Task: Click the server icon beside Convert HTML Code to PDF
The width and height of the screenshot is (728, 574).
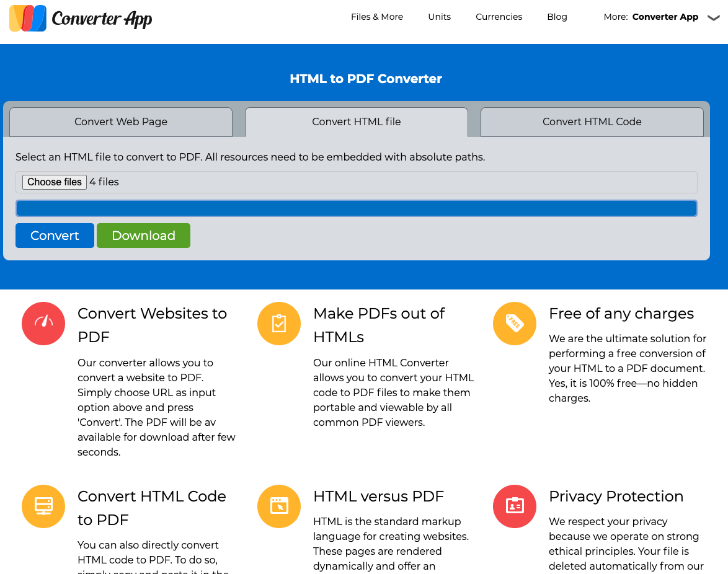Action: (43, 506)
